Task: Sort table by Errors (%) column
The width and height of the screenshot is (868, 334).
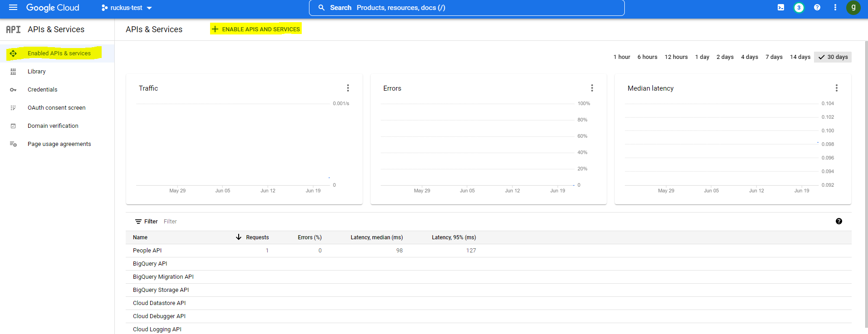Action: pos(309,237)
